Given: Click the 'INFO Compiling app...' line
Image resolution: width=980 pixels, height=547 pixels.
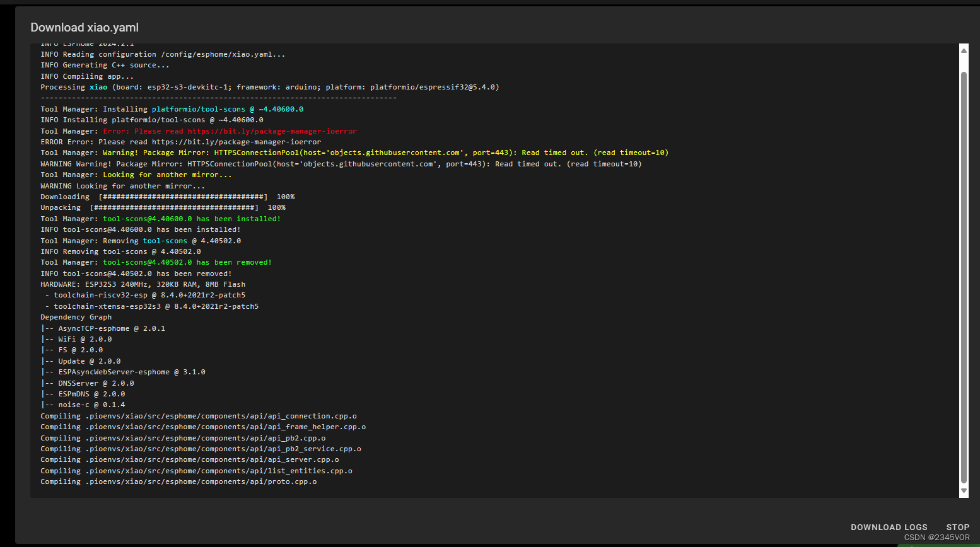Looking at the screenshot, I should [87, 76].
